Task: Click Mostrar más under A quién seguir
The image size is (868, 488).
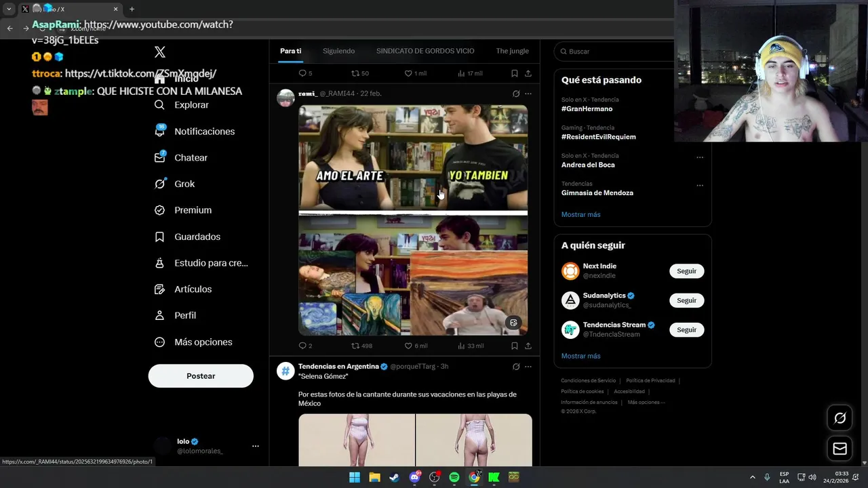Action: (581, 356)
